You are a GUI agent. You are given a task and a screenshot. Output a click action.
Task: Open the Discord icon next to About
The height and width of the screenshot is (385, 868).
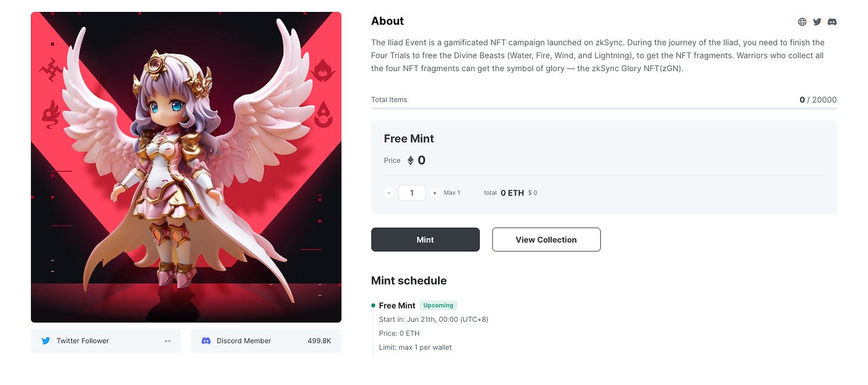tap(832, 22)
